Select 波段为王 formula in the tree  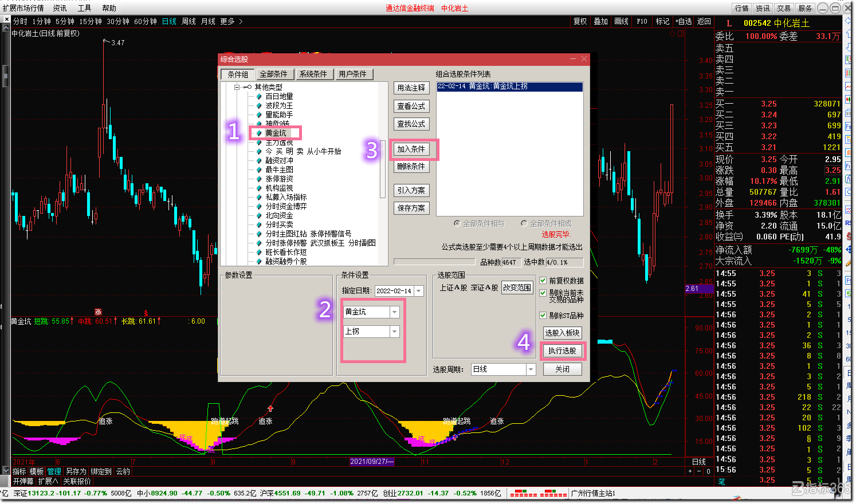pos(279,105)
